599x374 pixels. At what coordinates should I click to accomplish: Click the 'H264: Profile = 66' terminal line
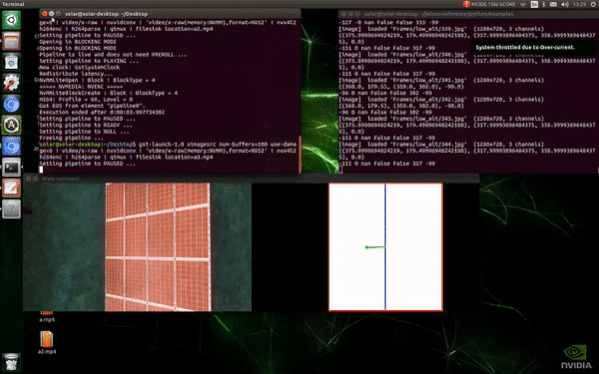(x=86, y=99)
